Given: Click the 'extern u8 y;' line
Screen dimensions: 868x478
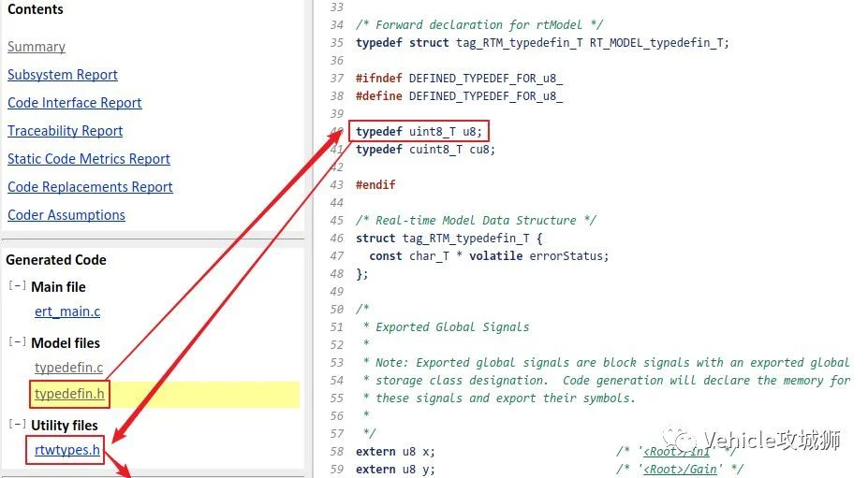Looking at the screenshot, I should pyautogui.click(x=396, y=470).
